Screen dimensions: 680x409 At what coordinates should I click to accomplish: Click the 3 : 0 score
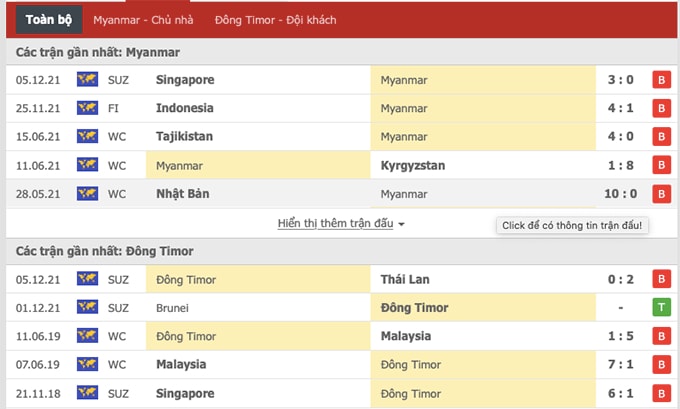[621, 80]
